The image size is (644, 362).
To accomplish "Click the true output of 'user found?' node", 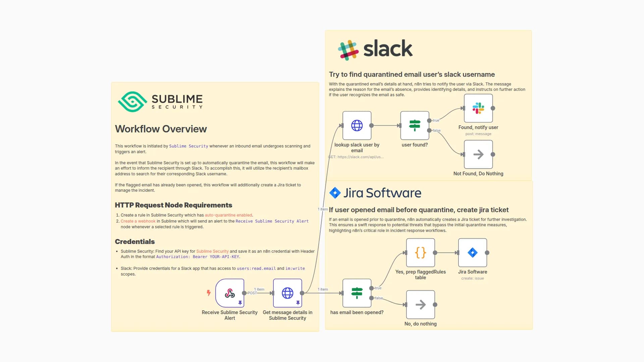I will (x=429, y=120).
